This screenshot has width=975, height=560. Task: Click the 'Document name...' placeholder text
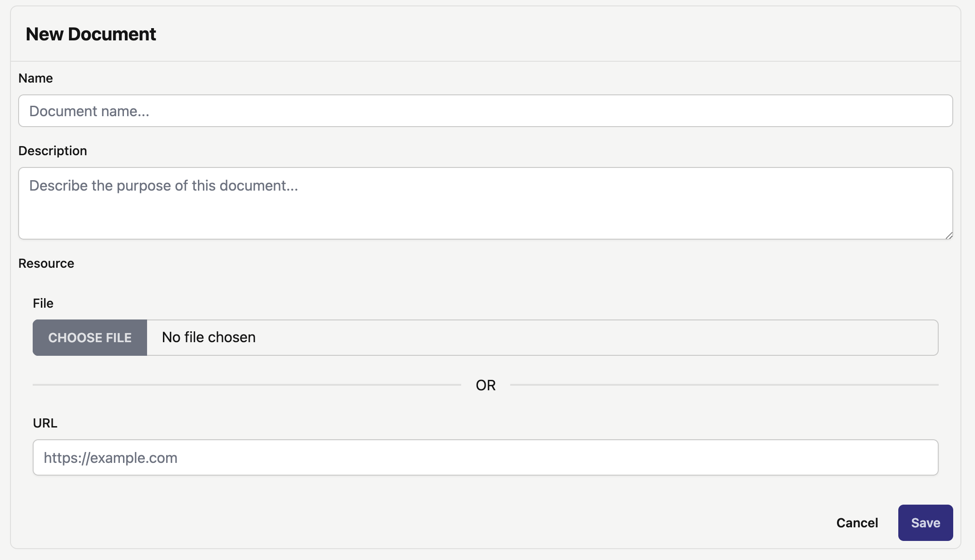tap(89, 111)
